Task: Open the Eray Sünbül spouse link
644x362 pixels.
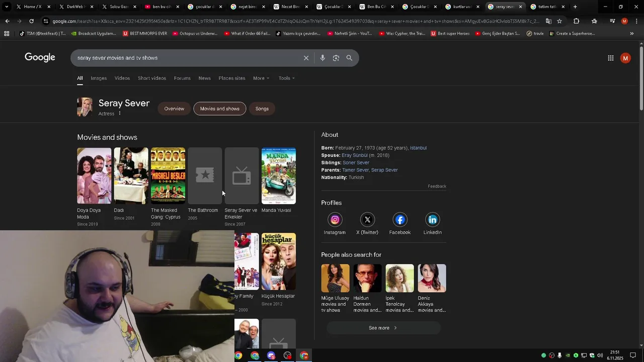Action: [x=355, y=155]
